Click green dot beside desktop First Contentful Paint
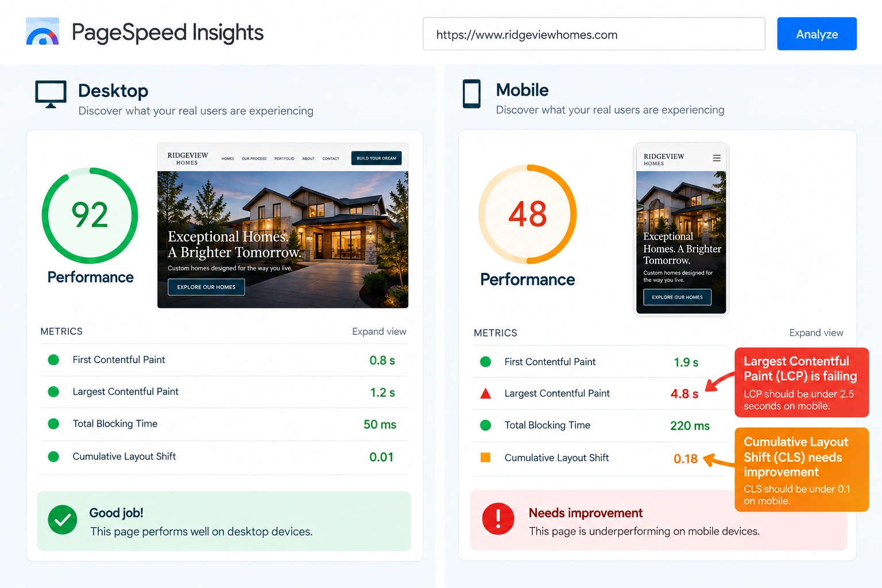Viewport: 882px width, 588px height. [53, 359]
